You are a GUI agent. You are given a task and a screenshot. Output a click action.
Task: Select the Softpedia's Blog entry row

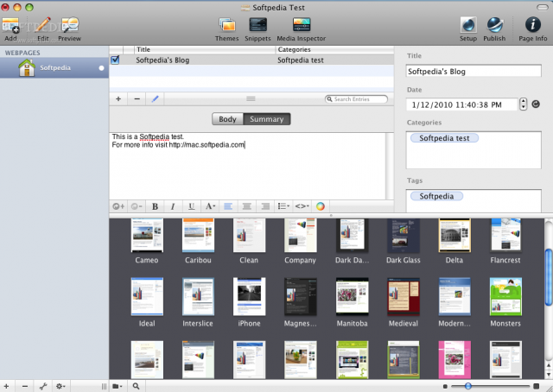pyautogui.click(x=251, y=60)
